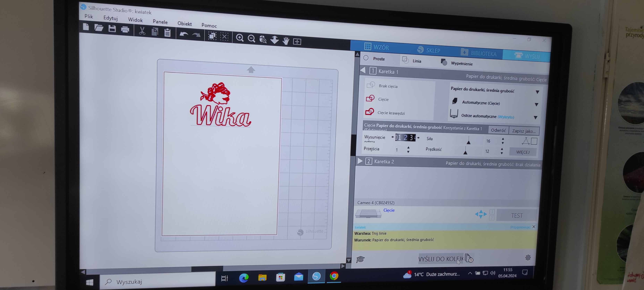Undo the last action with the arrow
Viewport: 644px width, 290px height.
pos(184,34)
